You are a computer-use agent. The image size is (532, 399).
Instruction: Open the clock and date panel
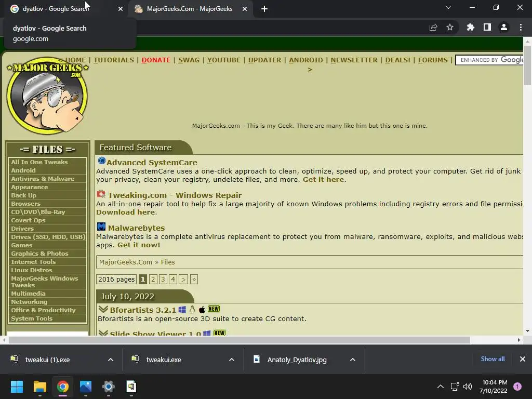pos(494,387)
